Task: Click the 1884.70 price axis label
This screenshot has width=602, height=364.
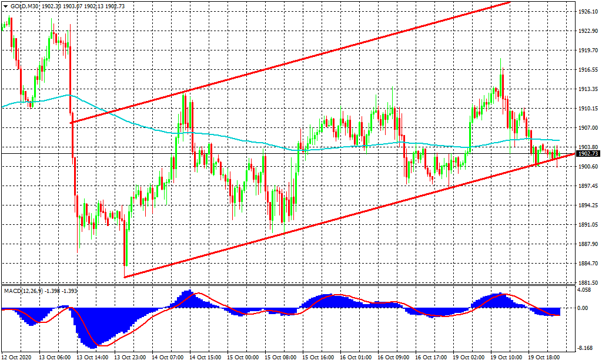Action: click(x=588, y=263)
